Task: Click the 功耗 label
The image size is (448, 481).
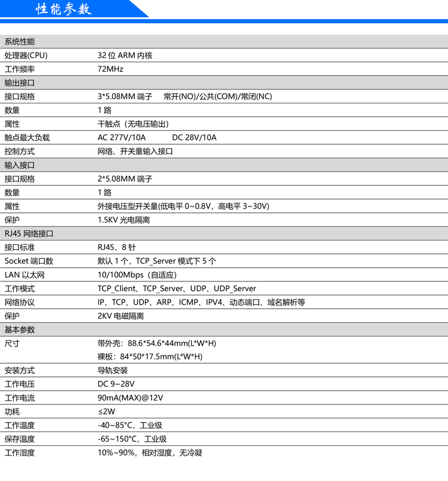Action: pos(12,412)
